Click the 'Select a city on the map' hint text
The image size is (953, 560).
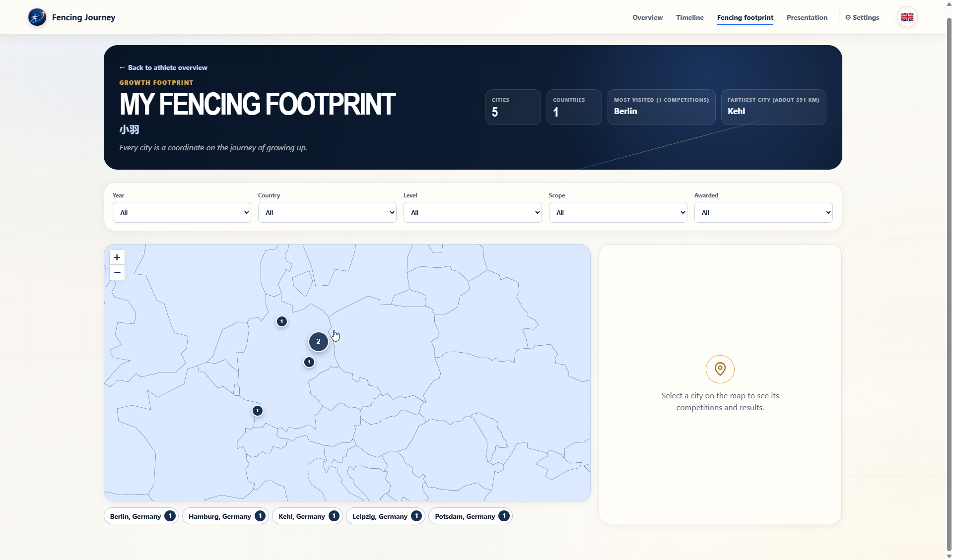point(720,402)
